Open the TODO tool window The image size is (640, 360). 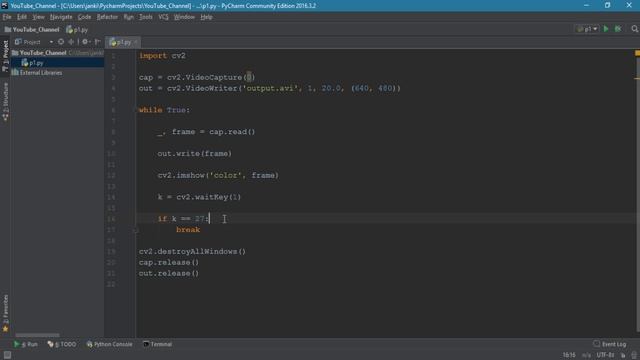62,344
